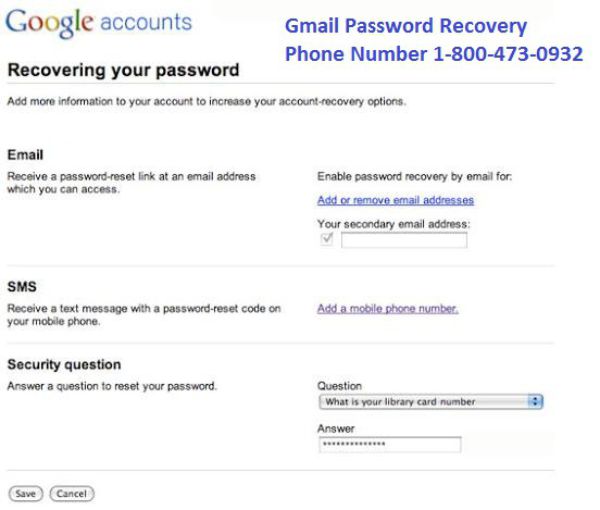Click 'Enable password recovery by email for' text
600x510 pixels.
(414, 177)
